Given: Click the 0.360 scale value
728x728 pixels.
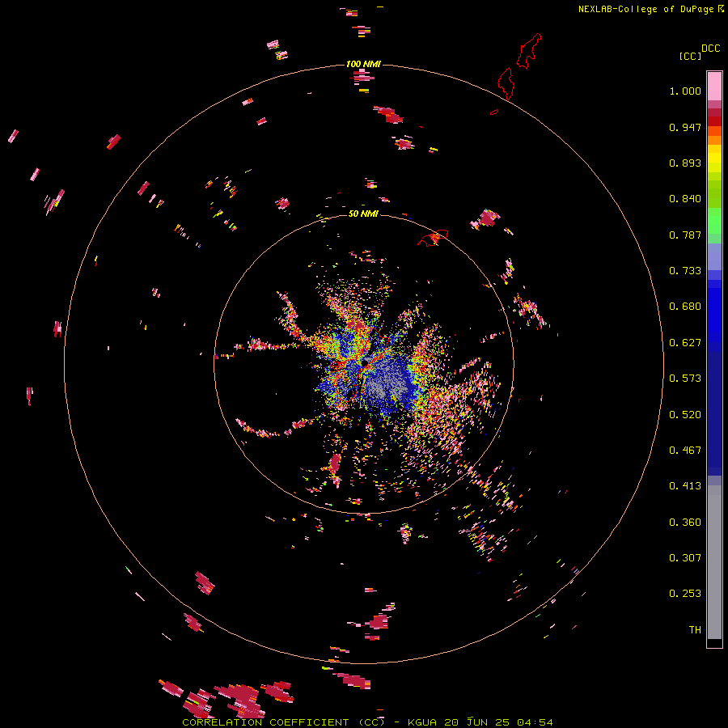Looking at the screenshot, I should pos(685,523).
